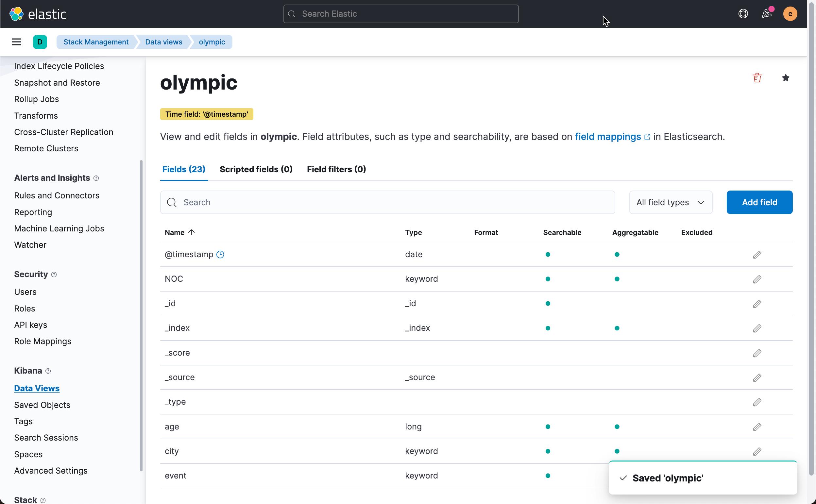
Task: Switch to Scripted fields (0) tab
Action: 256,169
